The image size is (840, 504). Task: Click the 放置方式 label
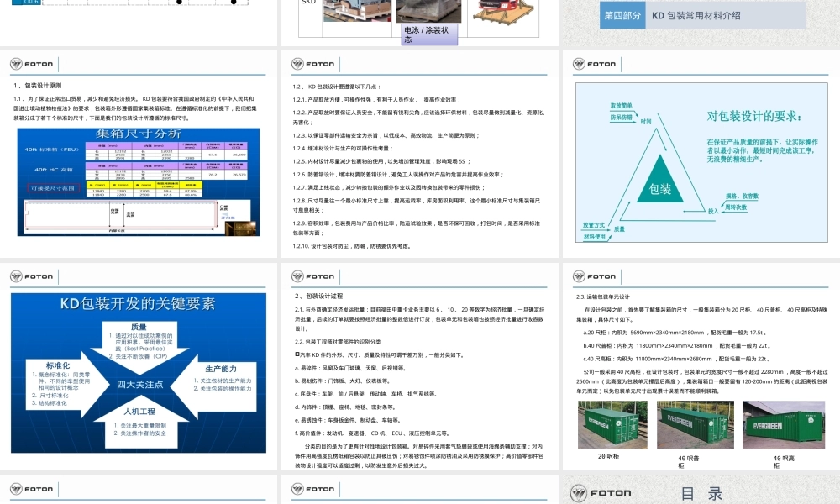tap(594, 225)
